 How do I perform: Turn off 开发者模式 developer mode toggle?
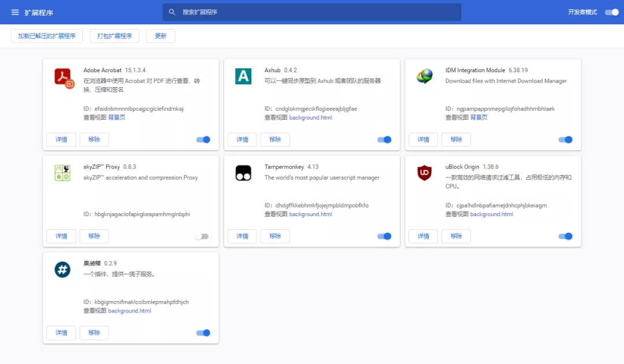(x=611, y=12)
